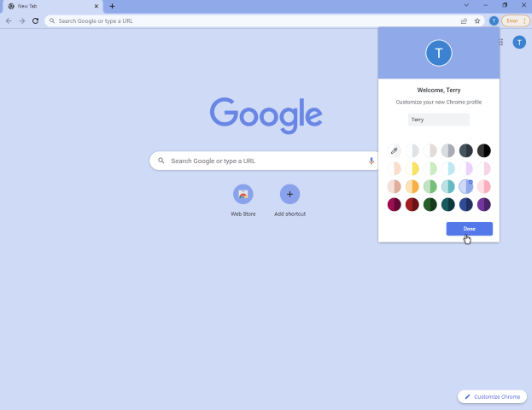This screenshot has height=410, width=532.
Task: Choose the dark teal theme swatch
Action: click(x=447, y=205)
